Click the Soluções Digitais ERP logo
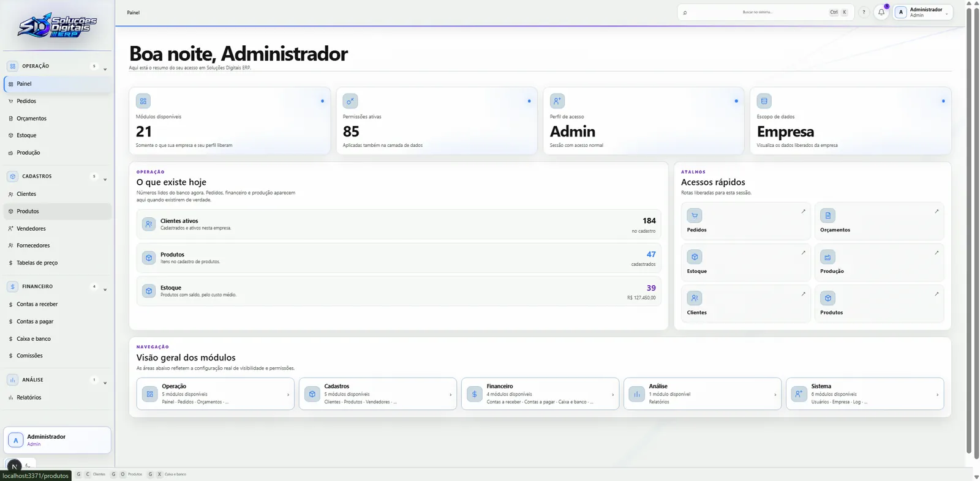This screenshot has height=481, width=980. [57, 26]
